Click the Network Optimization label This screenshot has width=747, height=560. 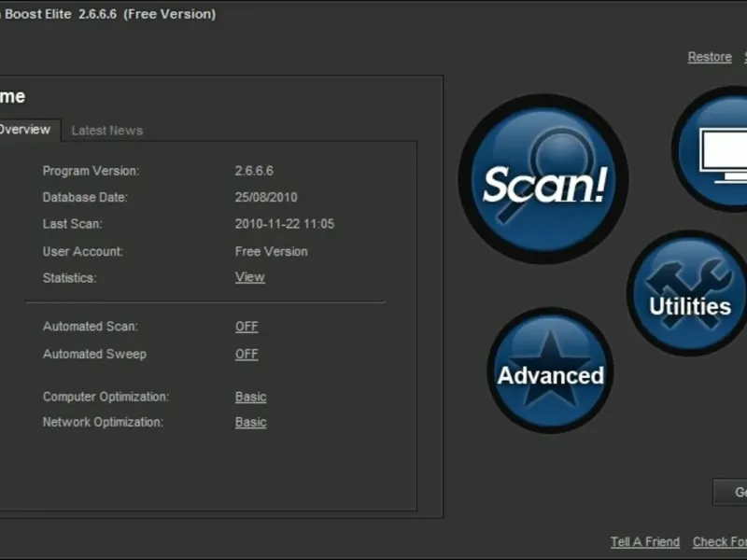[103, 423]
